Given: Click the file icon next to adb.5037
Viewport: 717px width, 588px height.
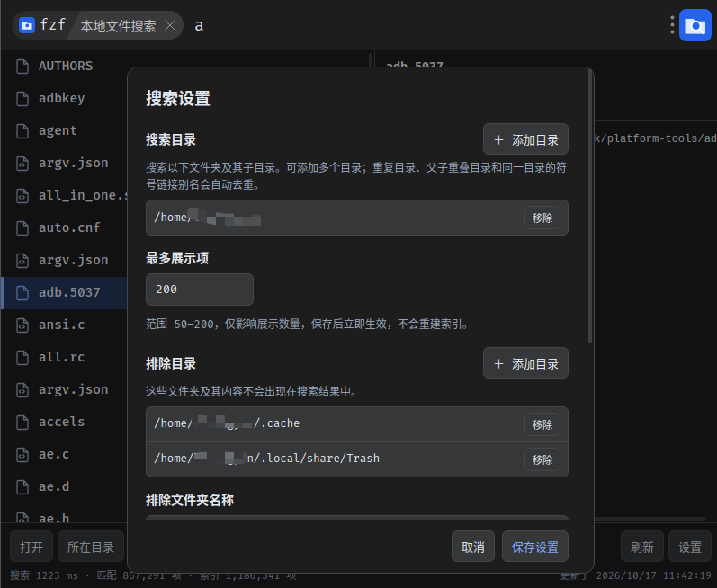Looking at the screenshot, I should coord(22,293).
